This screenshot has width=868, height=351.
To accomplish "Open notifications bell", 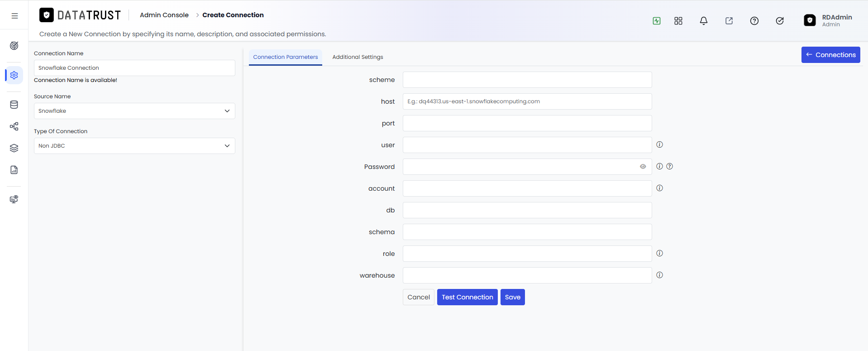I will [x=704, y=21].
